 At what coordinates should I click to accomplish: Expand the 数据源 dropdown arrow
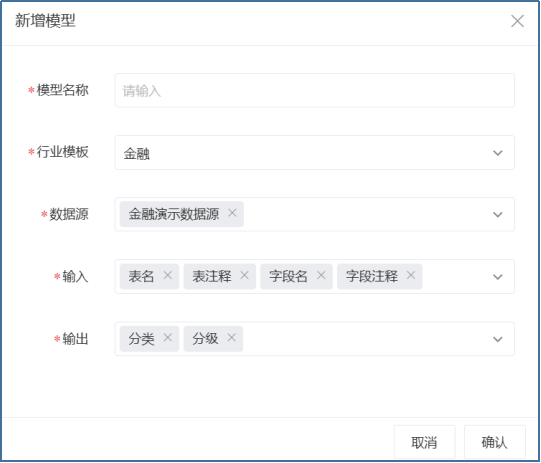click(x=498, y=215)
